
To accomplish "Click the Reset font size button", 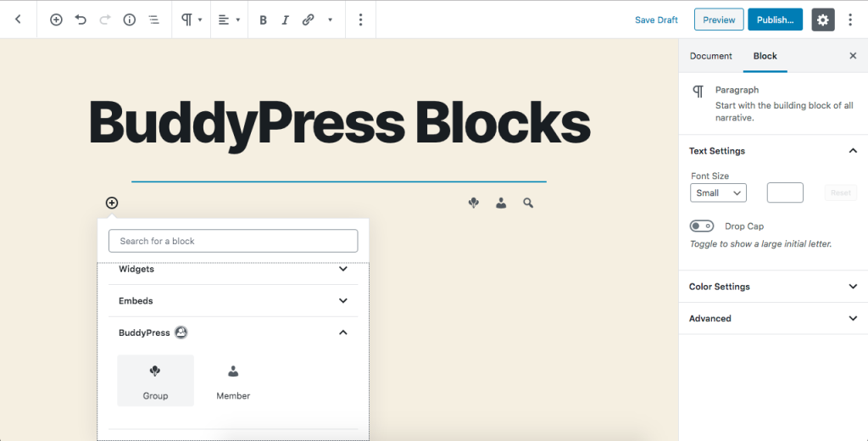I will coord(840,193).
